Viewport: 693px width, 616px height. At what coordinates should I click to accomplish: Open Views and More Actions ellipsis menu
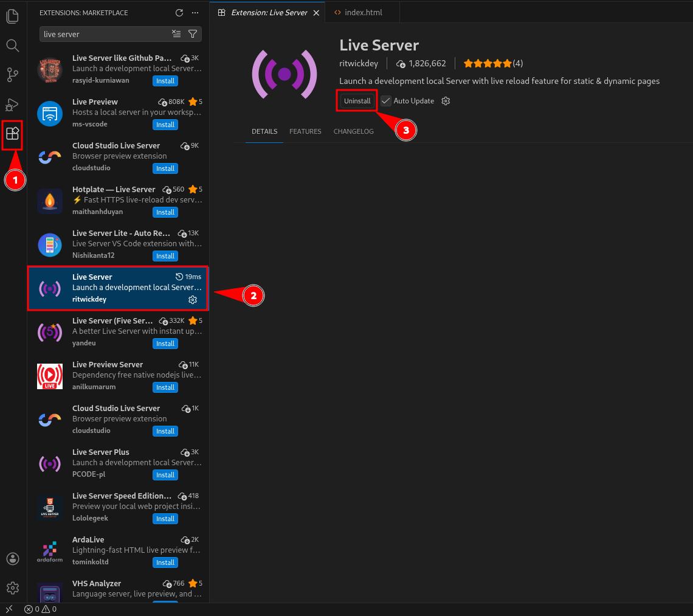(x=195, y=13)
